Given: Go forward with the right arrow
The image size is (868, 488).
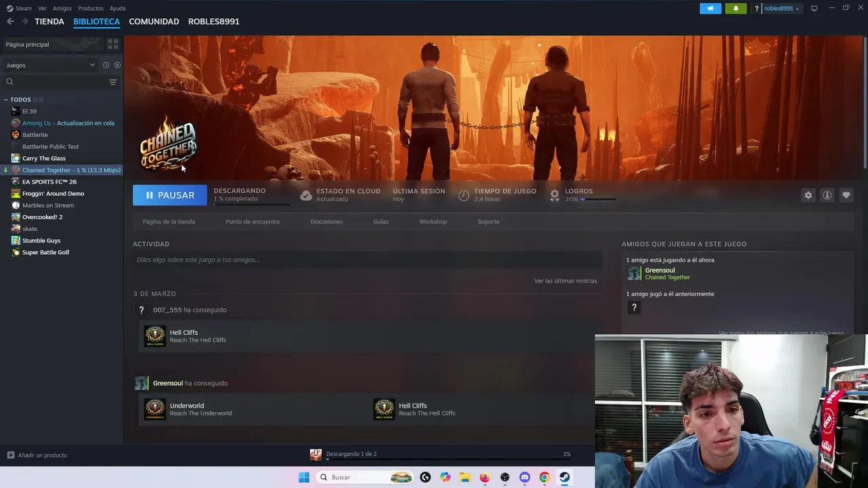Looking at the screenshot, I should coord(24,22).
